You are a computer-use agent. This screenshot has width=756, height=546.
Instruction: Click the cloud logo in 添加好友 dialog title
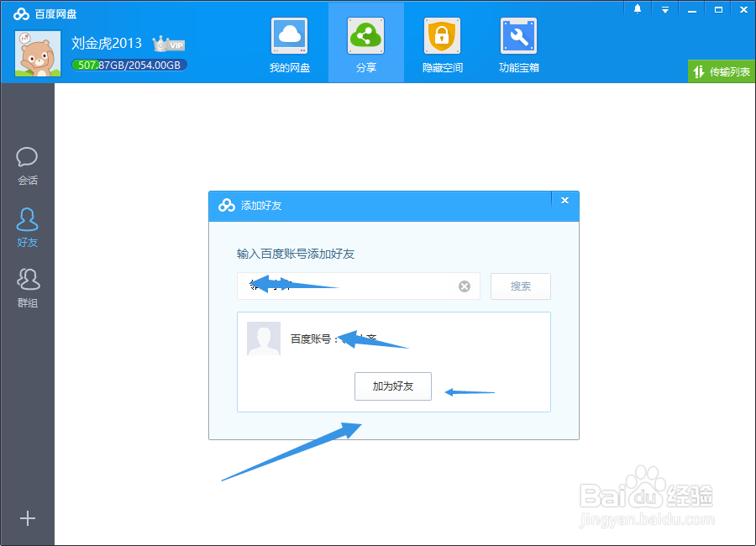(227, 206)
